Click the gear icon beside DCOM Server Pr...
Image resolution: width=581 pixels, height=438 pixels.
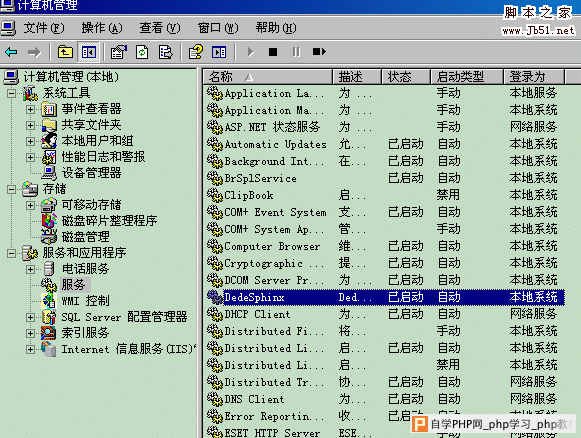pyautogui.click(x=215, y=280)
